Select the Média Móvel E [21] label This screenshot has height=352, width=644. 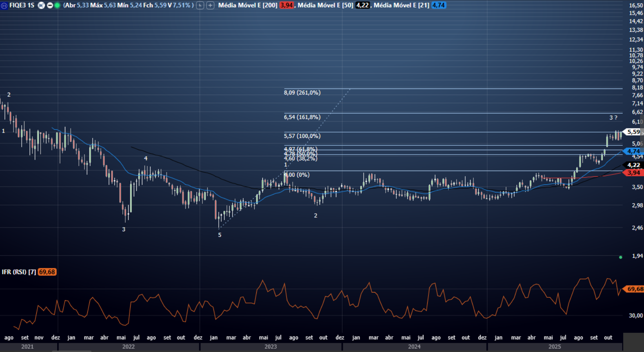click(x=401, y=5)
